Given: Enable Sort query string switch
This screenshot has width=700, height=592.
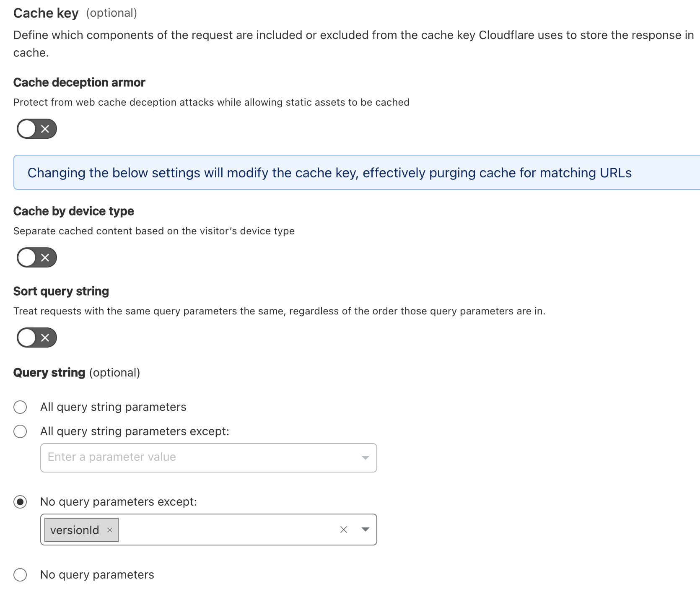Looking at the screenshot, I should pos(37,338).
